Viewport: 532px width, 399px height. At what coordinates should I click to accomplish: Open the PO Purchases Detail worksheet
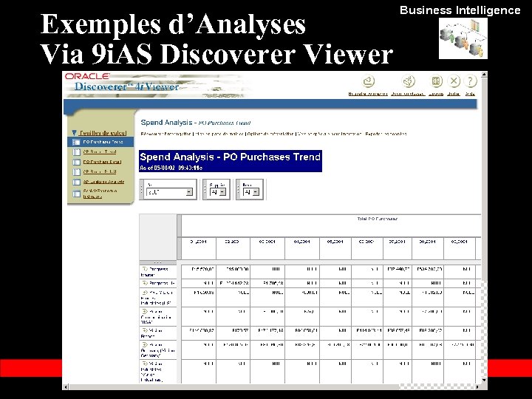(102, 162)
